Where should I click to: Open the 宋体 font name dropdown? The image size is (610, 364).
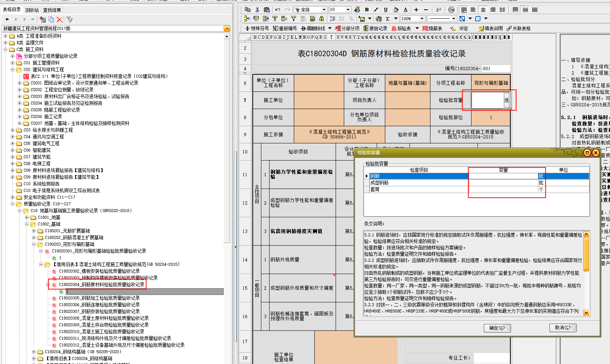click(x=324, y=10)
